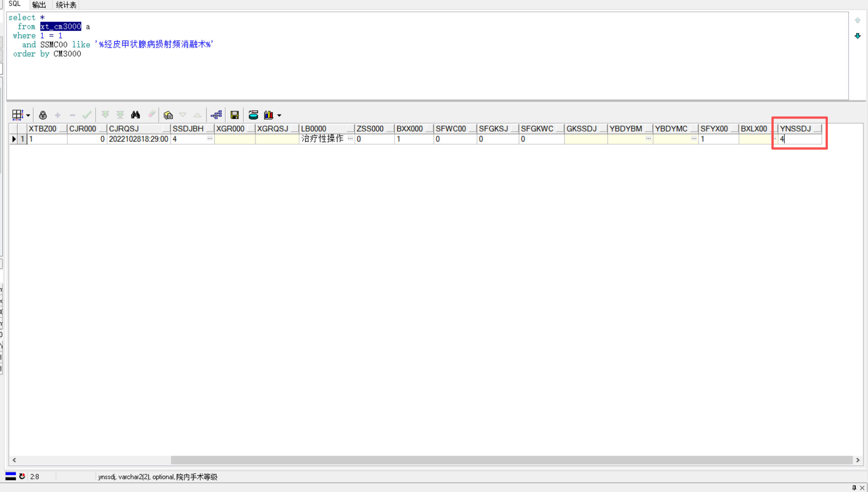Click the linked query tree icon
The width and height of the screenshot is (868, 492).
point(216,115)
